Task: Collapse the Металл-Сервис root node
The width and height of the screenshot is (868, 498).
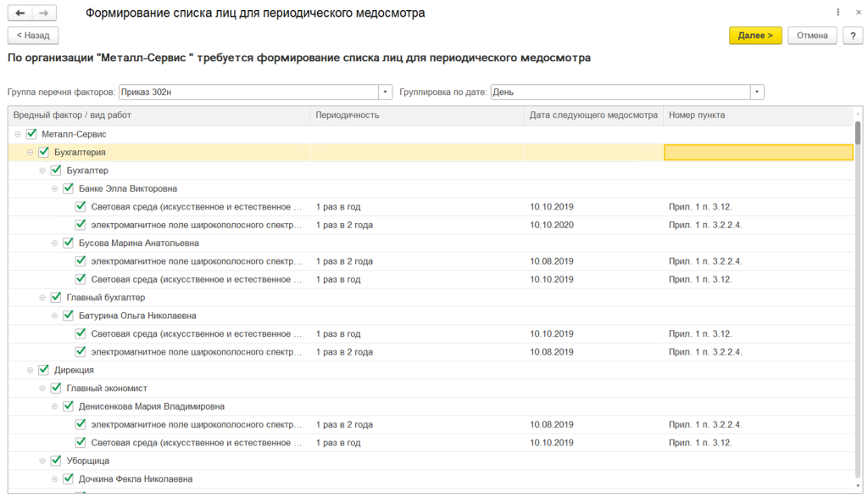Action: (18, 134)
